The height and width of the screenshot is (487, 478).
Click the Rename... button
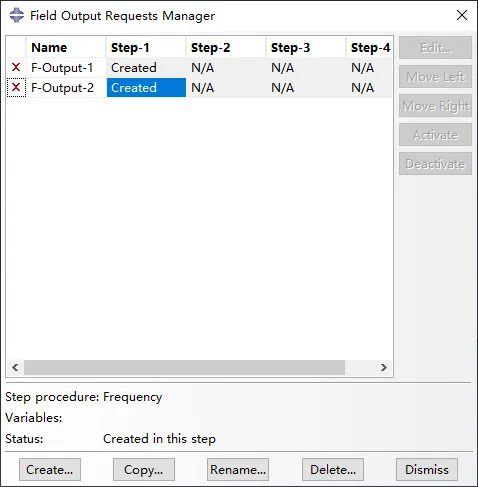point(238,469)
